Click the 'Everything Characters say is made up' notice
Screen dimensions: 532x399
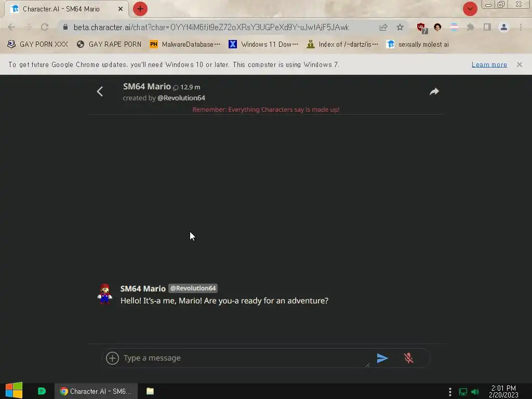point(265,110)
